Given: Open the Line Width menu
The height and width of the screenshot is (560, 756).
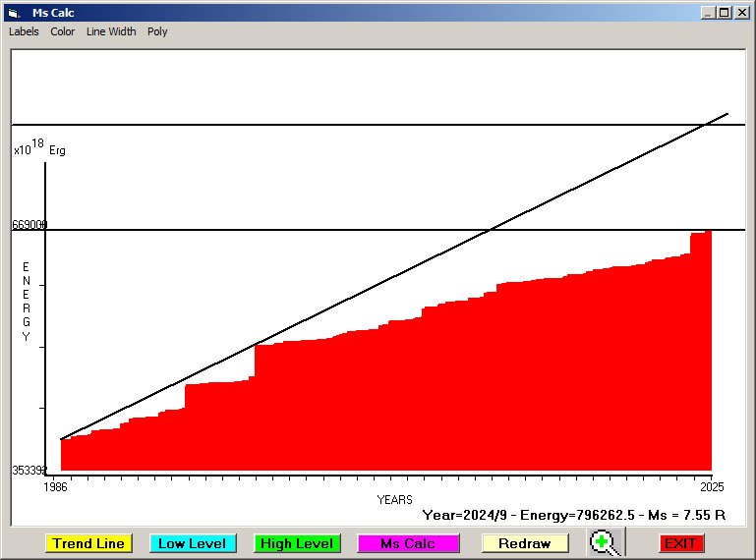Looking at the screenshot, I should (111, 31).
